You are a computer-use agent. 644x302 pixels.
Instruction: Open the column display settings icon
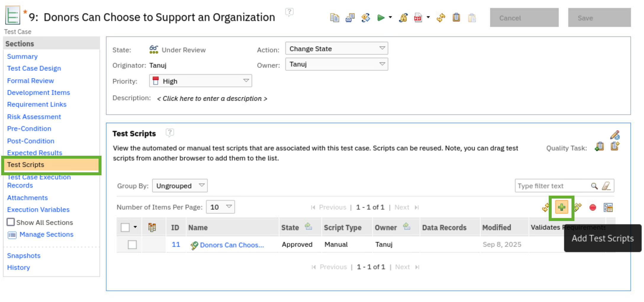point(608,208)
